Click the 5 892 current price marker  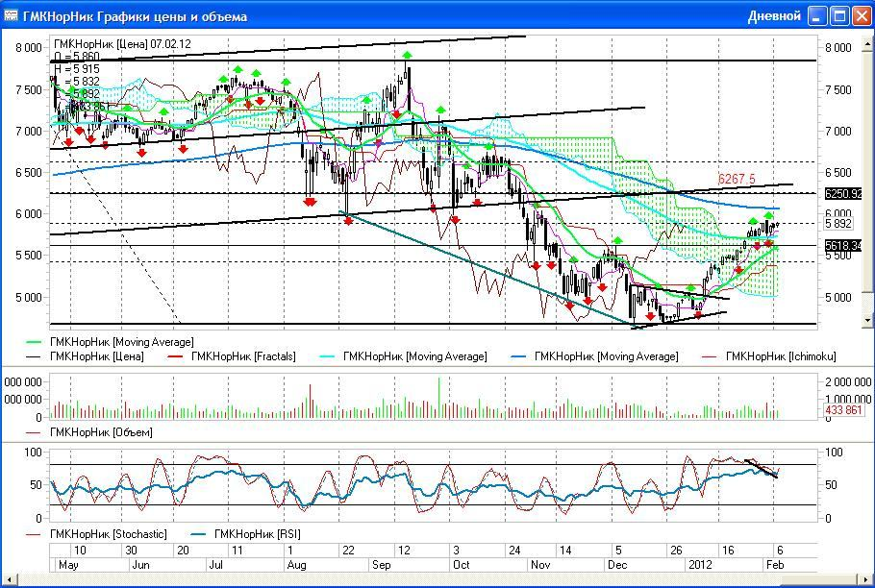pyautogui.click(x=838, y=224)
